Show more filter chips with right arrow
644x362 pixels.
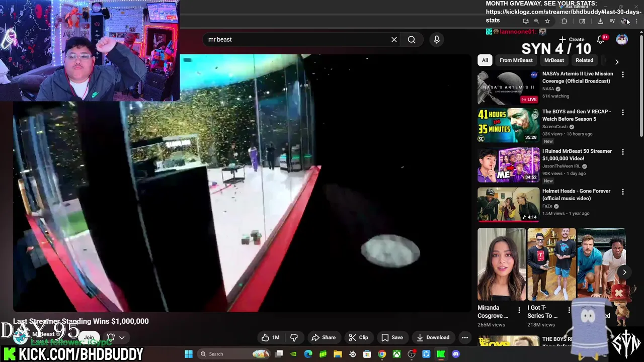tap(617, 61)
